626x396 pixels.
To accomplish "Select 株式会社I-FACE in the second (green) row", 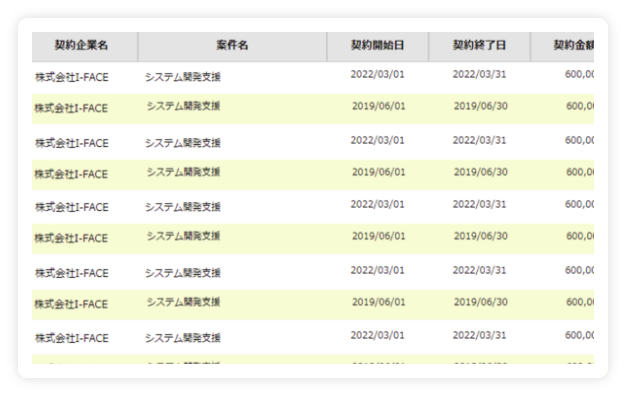I will coord(71,109).
